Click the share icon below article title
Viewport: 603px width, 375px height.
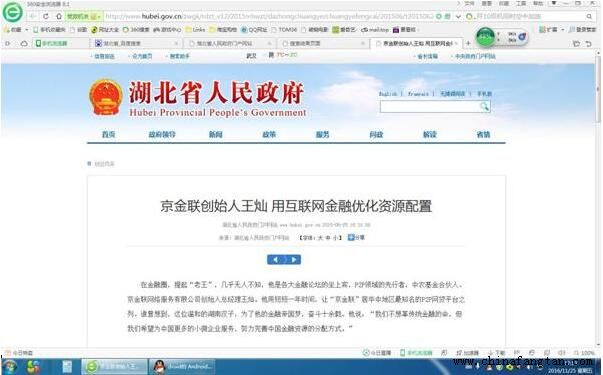[x=351, y=238]
